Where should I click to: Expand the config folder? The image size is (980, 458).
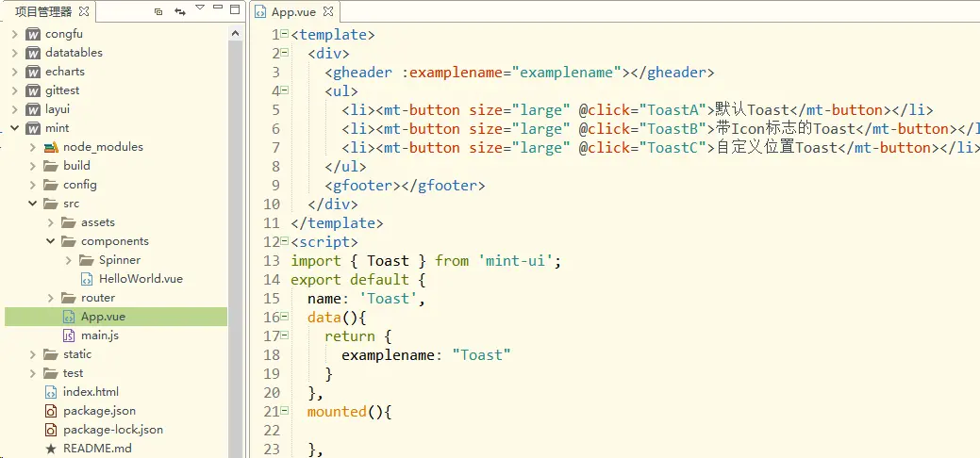point(32,185)
